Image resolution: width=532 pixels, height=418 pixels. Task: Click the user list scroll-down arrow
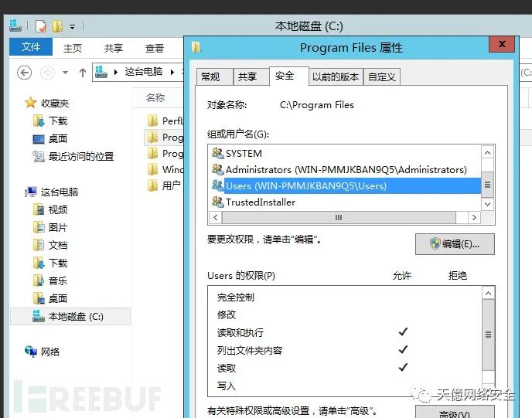[x=488, y=204]
